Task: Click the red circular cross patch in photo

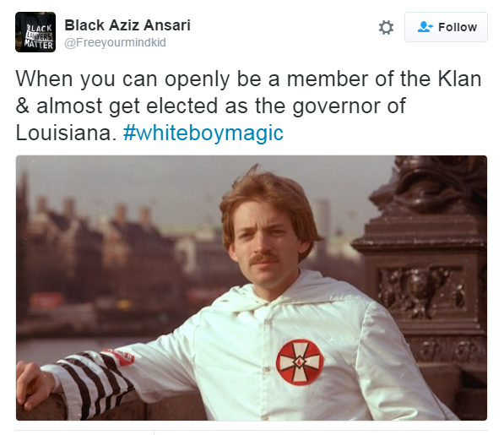Action: [x=300, y=362]
